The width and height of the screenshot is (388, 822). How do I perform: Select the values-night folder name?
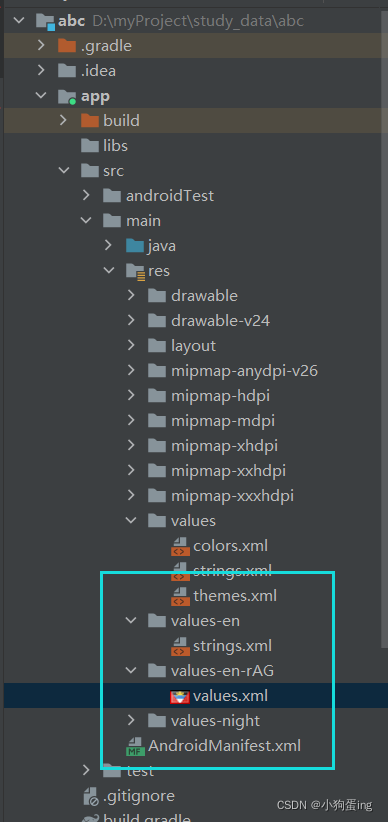pos(215,721)
